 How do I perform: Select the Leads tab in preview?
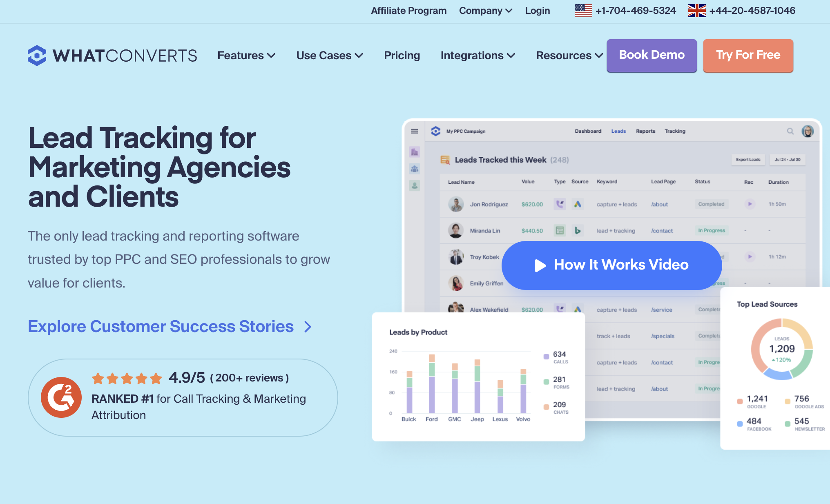pos(618,131)
